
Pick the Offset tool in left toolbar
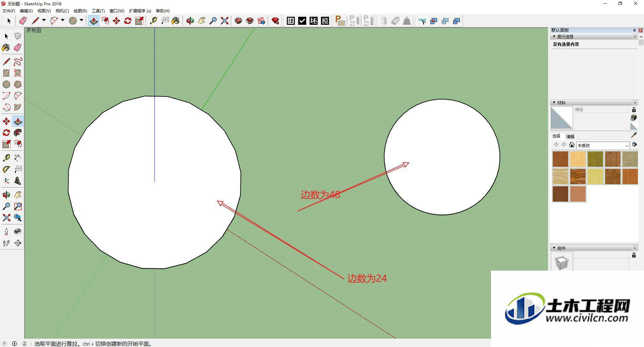coord(18,144)
